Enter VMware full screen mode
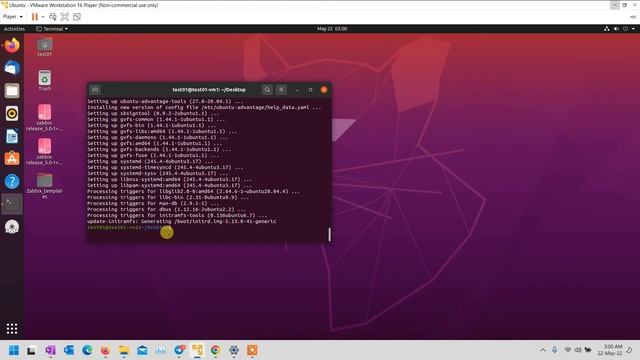640x360 pixels. (64, 17)
